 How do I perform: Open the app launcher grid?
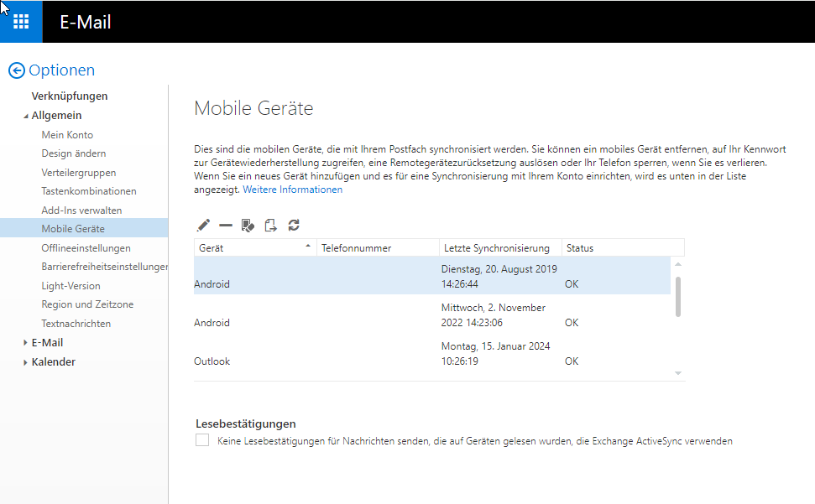21,22
